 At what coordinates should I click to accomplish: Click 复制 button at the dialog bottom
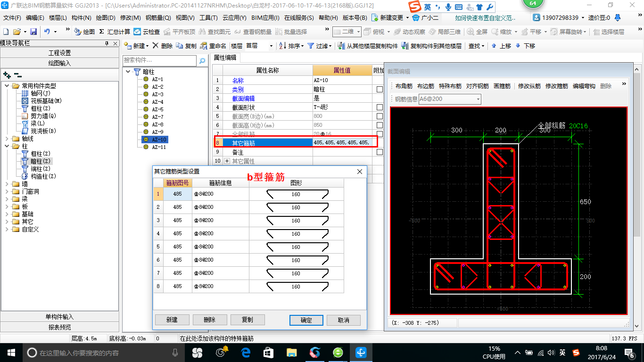(x=248, y=320)
